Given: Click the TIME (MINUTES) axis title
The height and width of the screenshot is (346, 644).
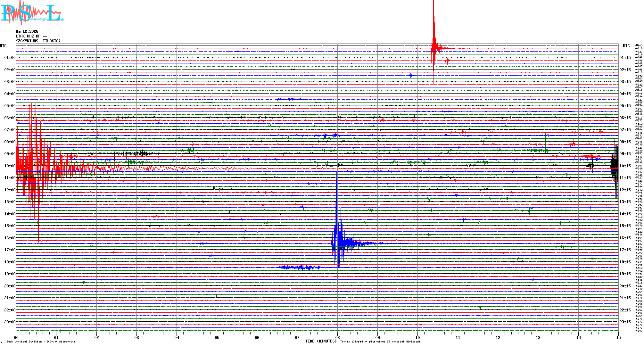Looking at the screenshot, I should pyautogui.click(x=321, y=341).
